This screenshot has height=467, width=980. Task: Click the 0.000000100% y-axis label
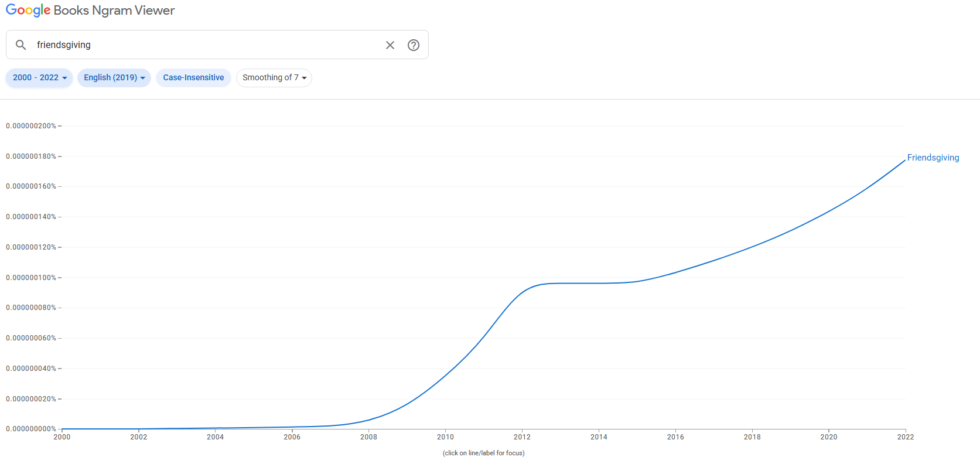(31, 278)
